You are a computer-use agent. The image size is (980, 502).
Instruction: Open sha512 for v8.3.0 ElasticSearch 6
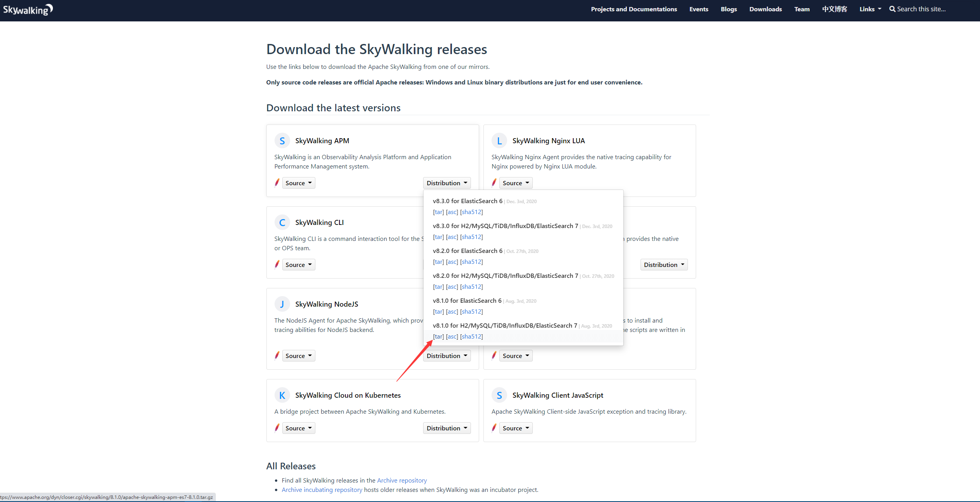471,212
